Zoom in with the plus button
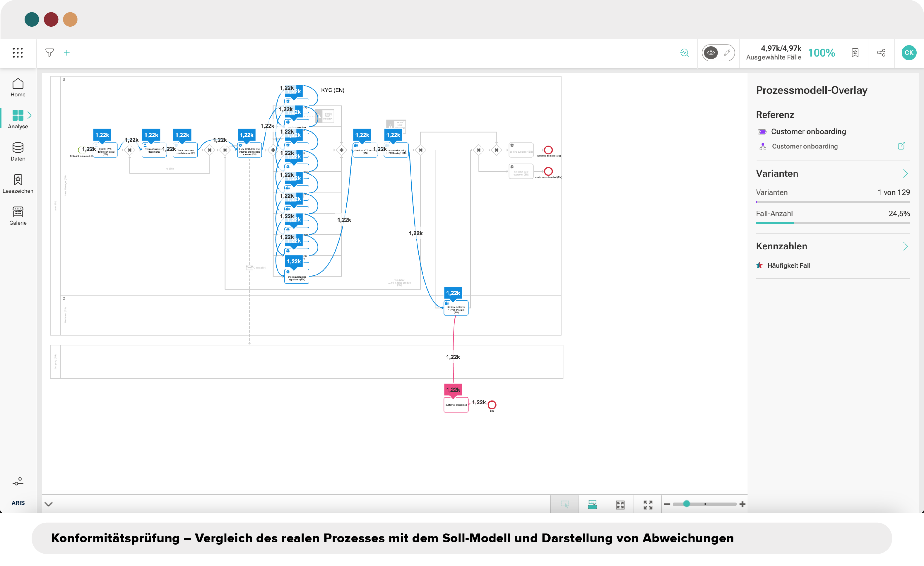924x566 pixels. [742, 504]
